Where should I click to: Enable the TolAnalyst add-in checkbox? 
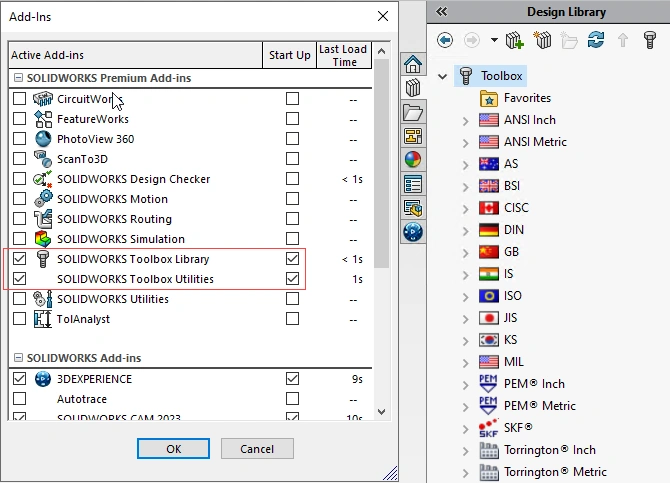pyautogui.click(x=19, y=319)
